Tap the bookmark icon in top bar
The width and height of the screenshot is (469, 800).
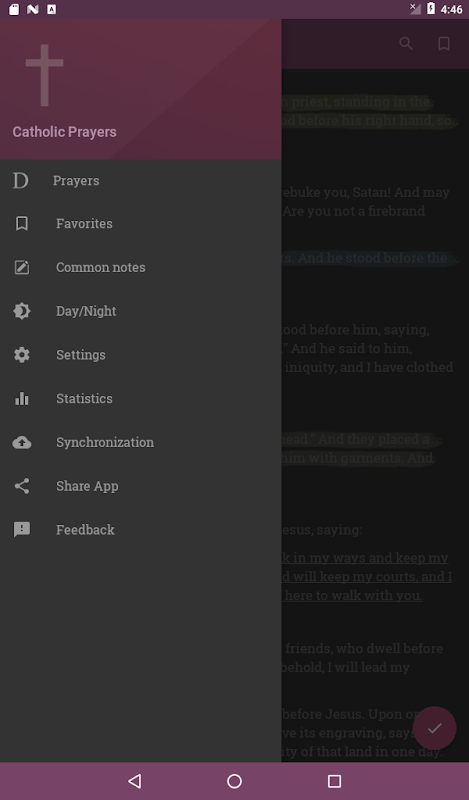click(444, 43)
